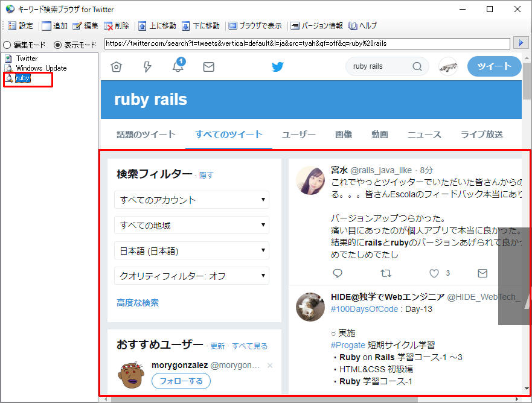This screenshot has height=403, width=532.
Task: Click the ツイート (Tweet) button
Action: 494,66
